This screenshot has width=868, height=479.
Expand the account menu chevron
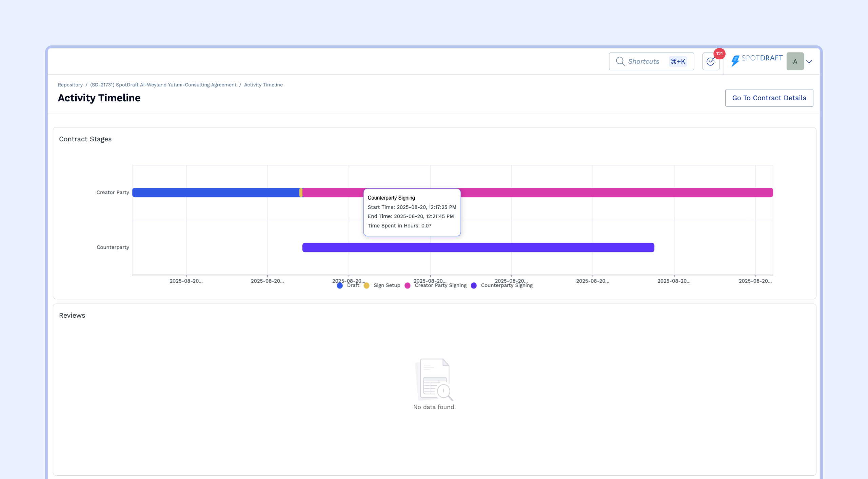(x=809, y=61)
